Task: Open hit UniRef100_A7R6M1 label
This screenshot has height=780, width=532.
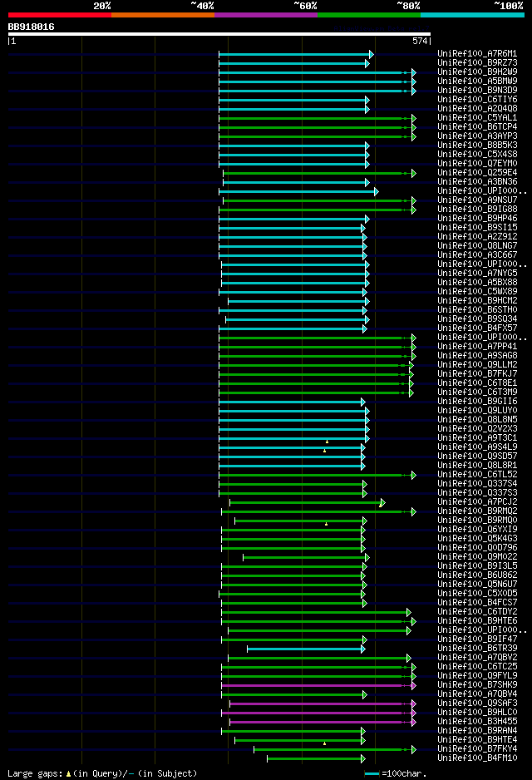Action: pyautogui.click(x=477, y=54)
